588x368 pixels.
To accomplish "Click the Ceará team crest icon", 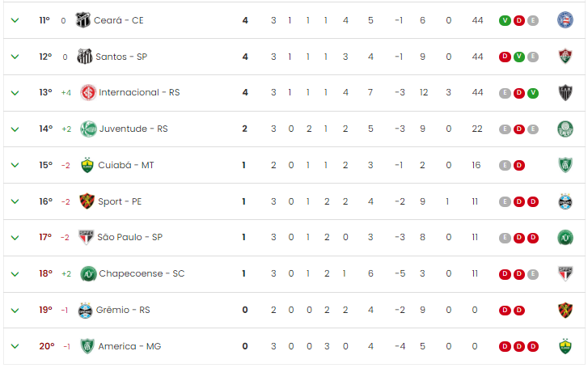I will pos(82,20).
